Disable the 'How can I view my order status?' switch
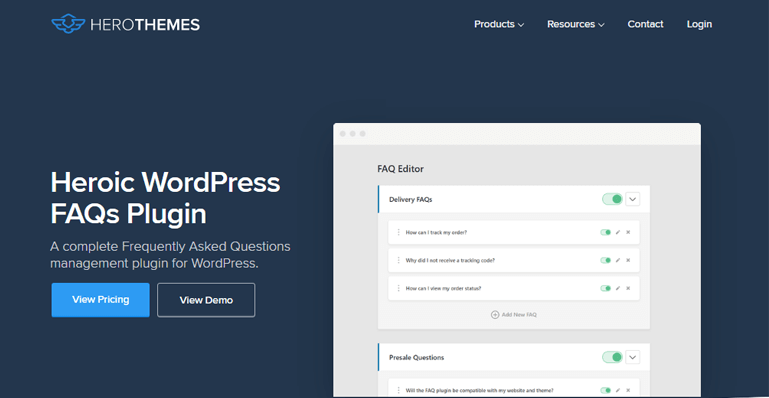The width and height of the screenshot is (769, 398). [x=606, y=288]
